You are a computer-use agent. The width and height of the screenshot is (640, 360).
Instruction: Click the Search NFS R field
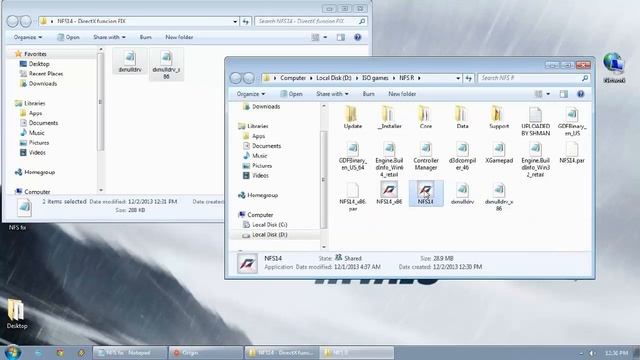coord(533,78)
